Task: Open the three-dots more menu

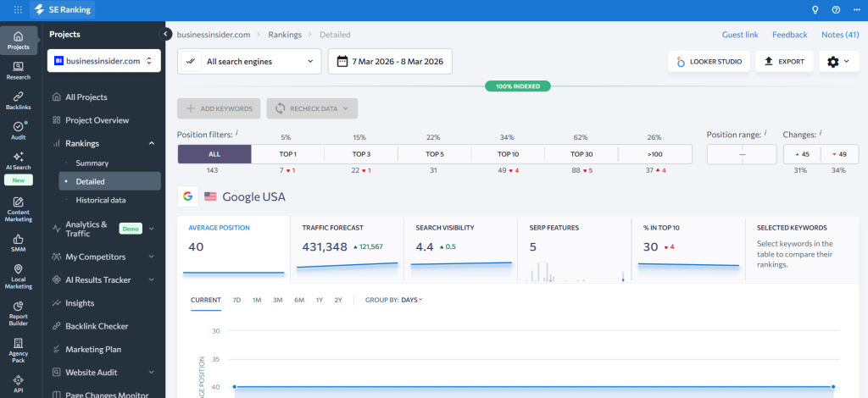Action: pos(856,10)
